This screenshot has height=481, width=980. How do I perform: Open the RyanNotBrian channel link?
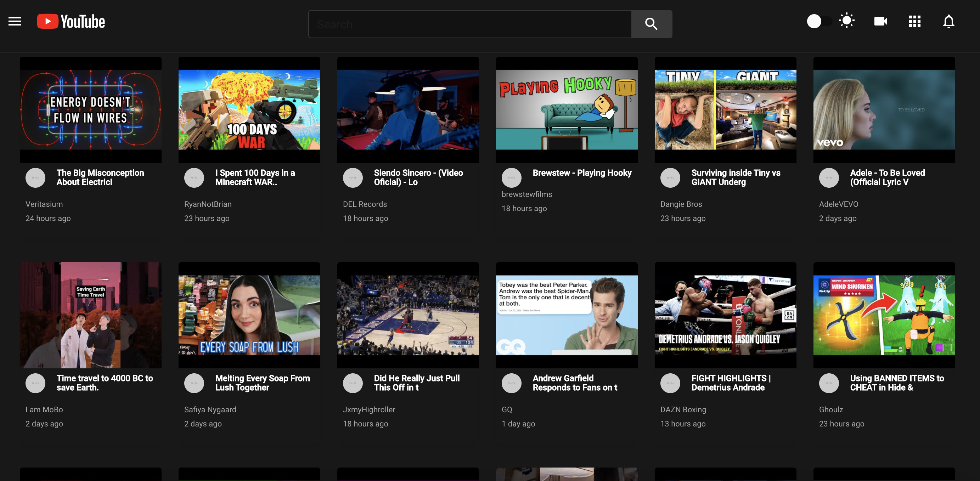tap(208, 204)
